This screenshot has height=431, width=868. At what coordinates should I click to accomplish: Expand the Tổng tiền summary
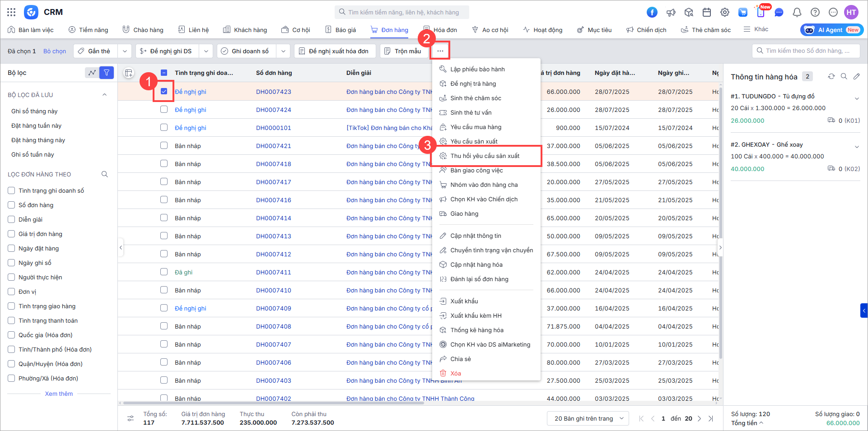coord(747,423)
